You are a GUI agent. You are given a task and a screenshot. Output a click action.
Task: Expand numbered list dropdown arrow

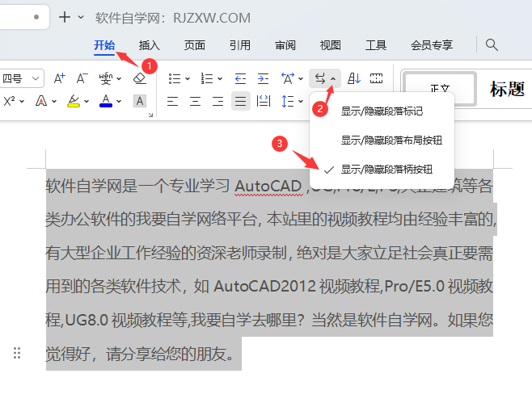tap(220, 78)
